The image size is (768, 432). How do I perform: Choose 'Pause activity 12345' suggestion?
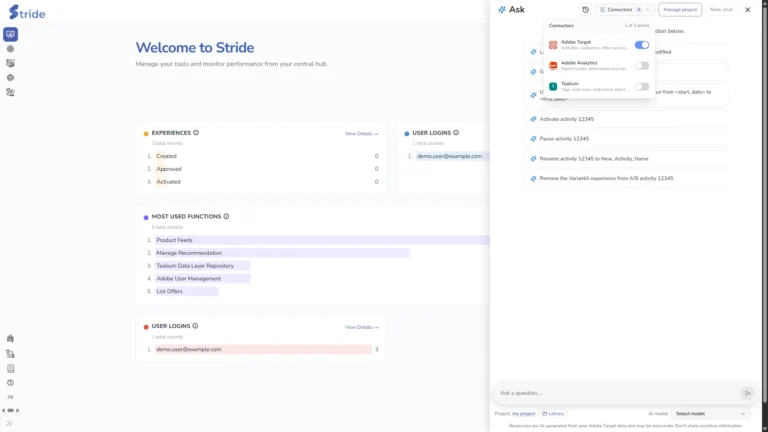coord(625,139)
